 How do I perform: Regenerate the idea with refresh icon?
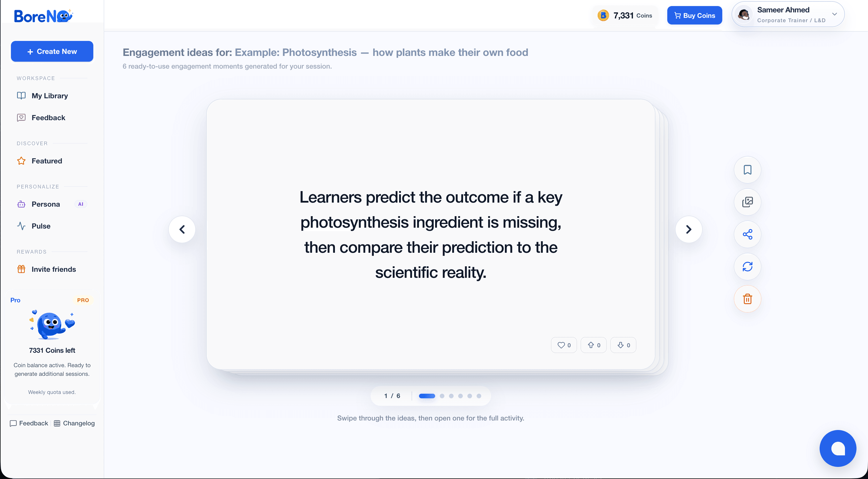(x=747, y=267)
